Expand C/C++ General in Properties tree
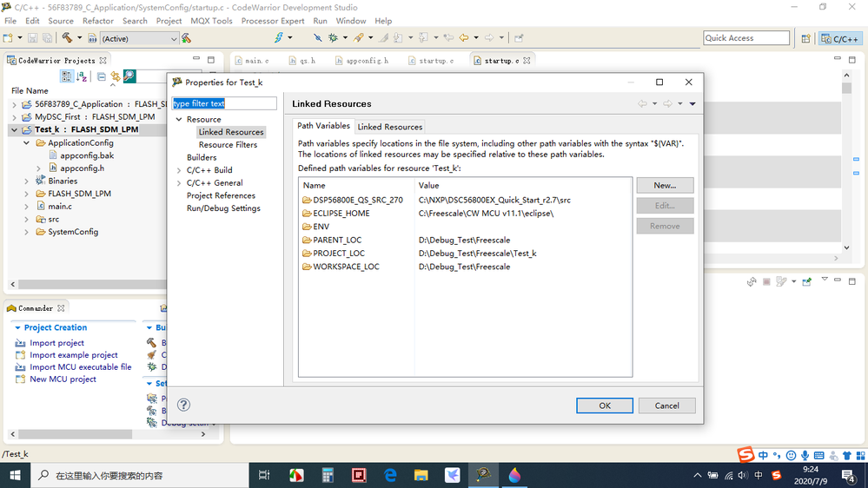This screenshot has height=488, width=868. 179,182
